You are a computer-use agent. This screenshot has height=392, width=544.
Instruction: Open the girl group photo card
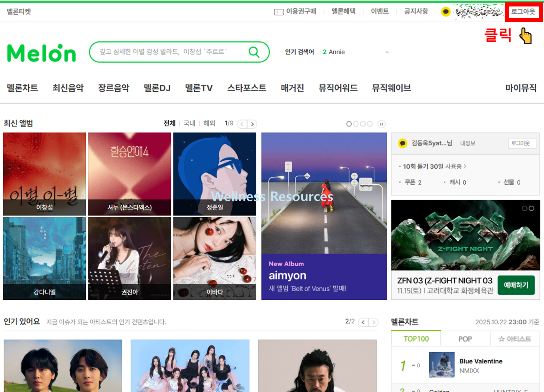click(x=190, y=366)
